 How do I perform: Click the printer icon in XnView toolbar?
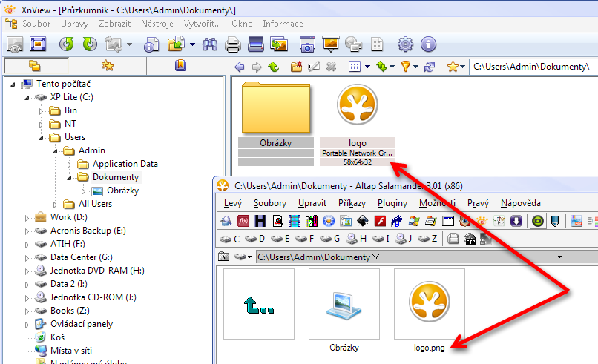click(233, 44)
